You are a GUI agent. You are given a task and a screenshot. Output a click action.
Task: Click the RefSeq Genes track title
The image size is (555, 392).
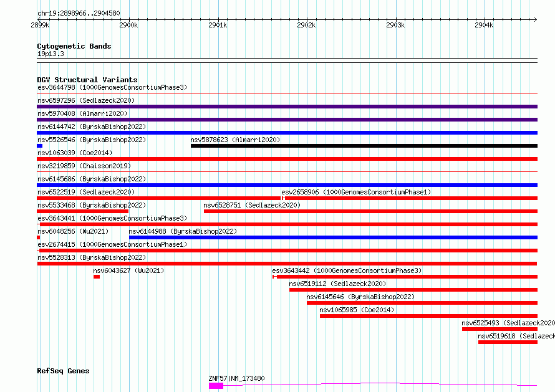63,371
